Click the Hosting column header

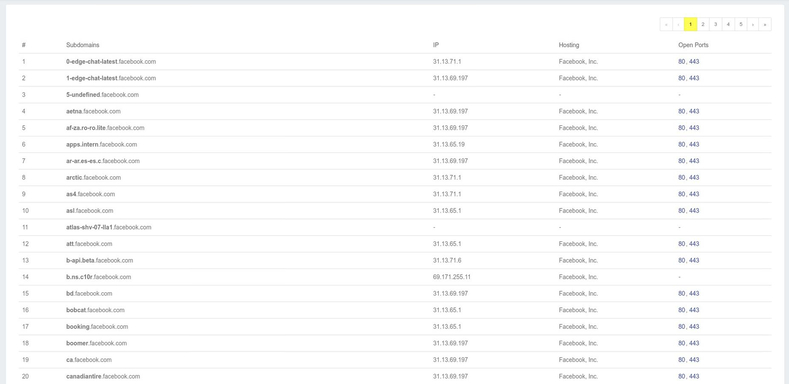pos(569,45)
